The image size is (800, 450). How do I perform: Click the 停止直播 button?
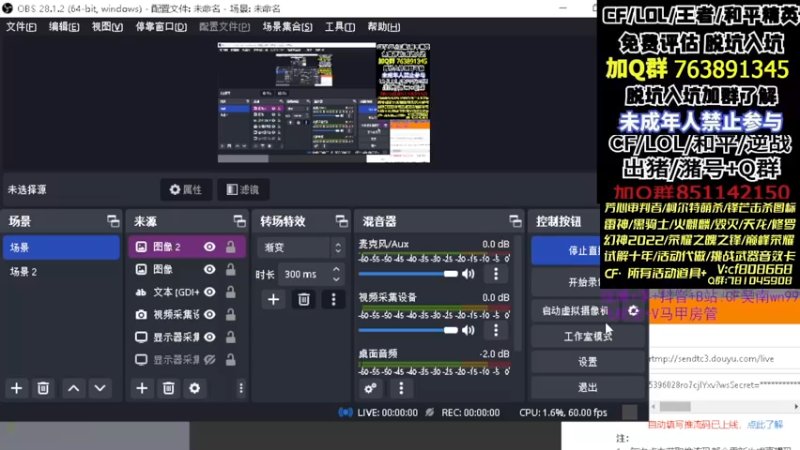click(x=565, y=250)
